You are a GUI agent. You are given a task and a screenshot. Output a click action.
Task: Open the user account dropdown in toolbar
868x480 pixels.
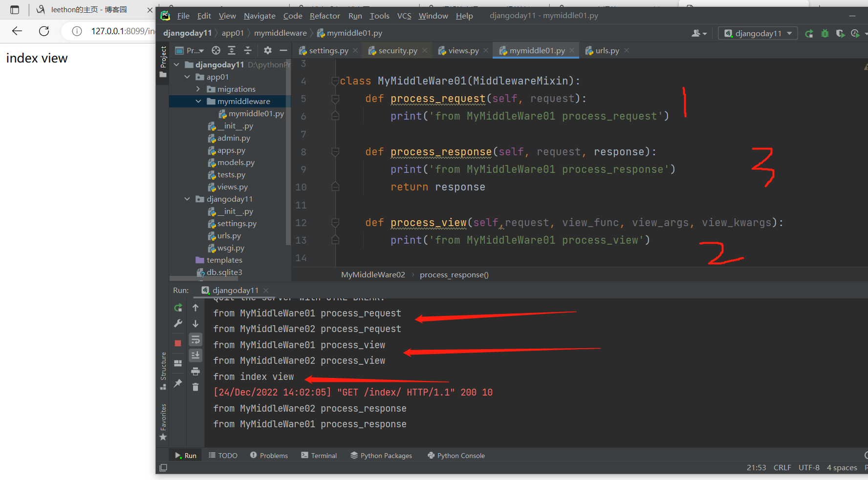coord(699,33)
